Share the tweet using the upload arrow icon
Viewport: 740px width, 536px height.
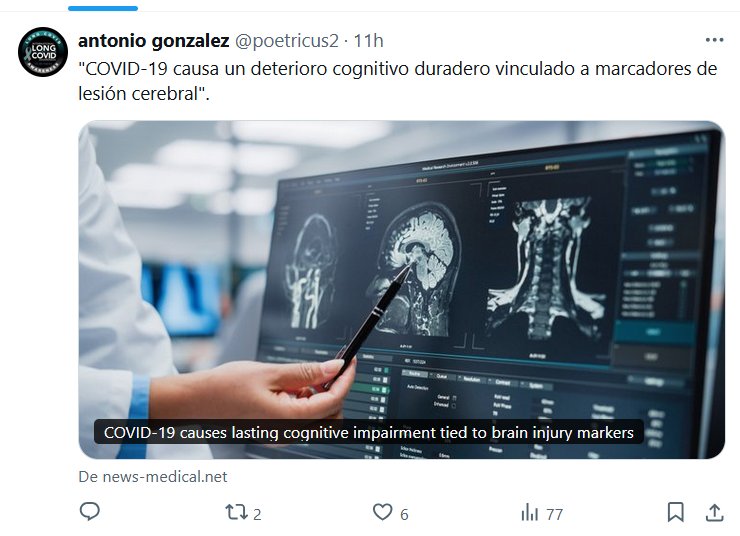[x=715, y=512]
